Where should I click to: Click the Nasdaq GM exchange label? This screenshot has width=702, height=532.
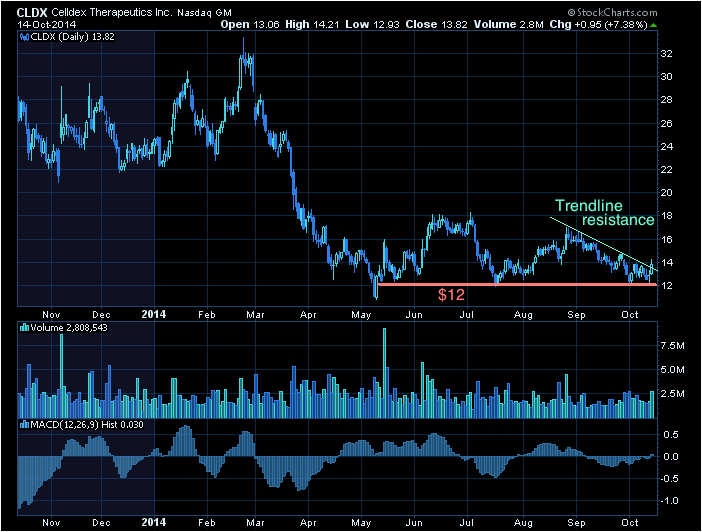click(x=204, y=13)
